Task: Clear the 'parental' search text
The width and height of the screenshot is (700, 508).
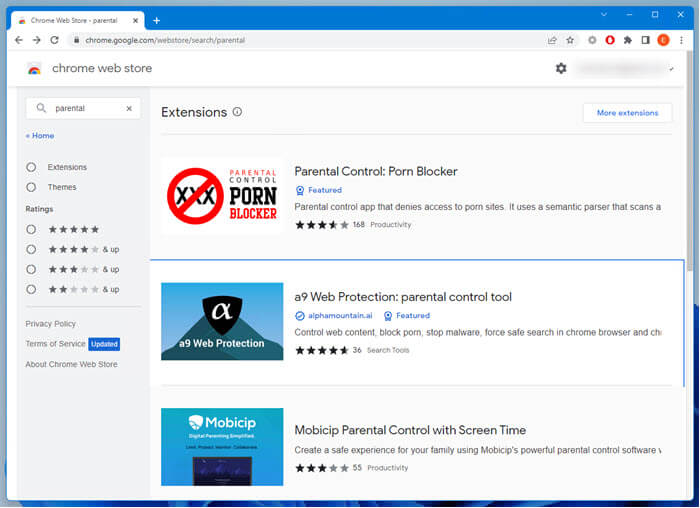Action: point(129,108)
